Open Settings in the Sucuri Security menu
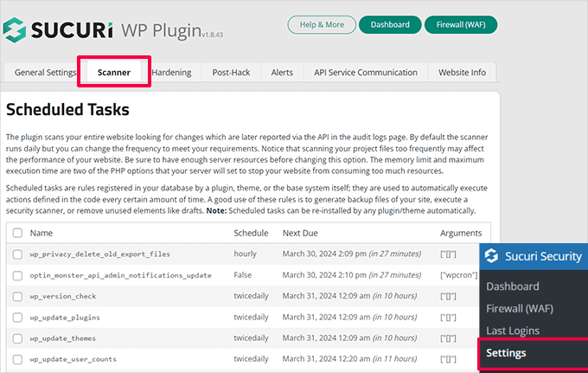Screen dimensions: 588x373 (x=506, y=353)
